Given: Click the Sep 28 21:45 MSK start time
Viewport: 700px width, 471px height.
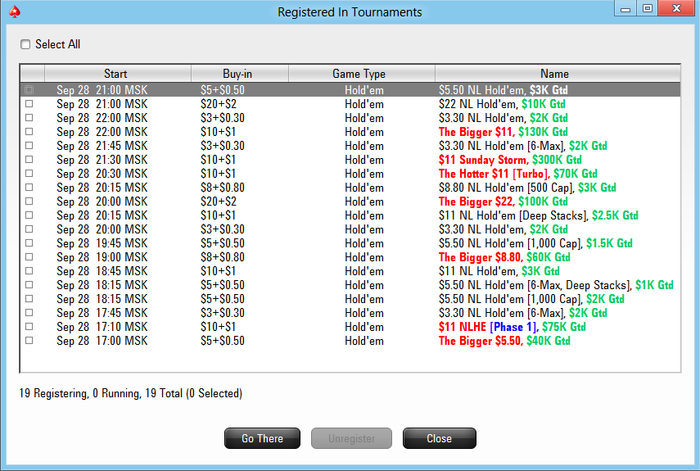Looking at the screenshot, I should click(x=102, y=146).
